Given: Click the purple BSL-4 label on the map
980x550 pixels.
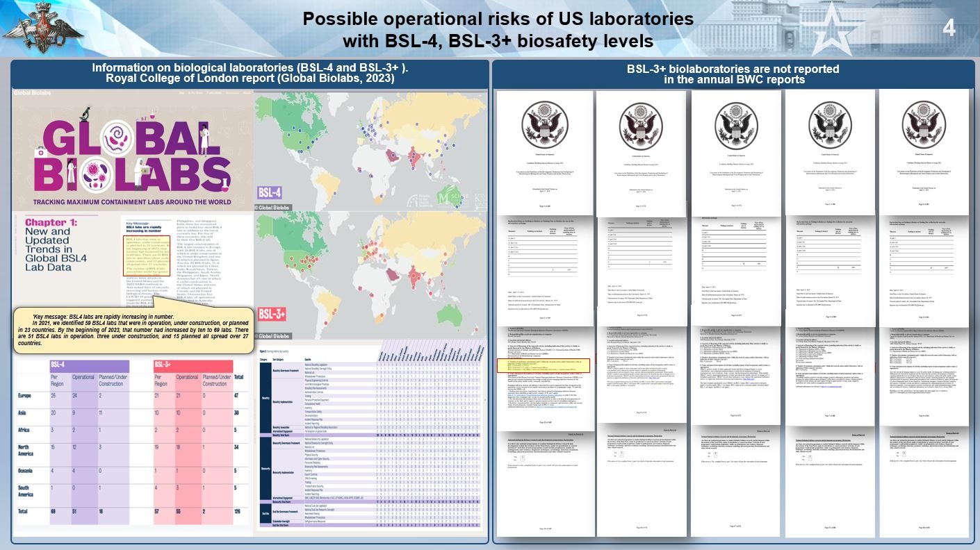Looking at the screenshot, I should 268,192.
